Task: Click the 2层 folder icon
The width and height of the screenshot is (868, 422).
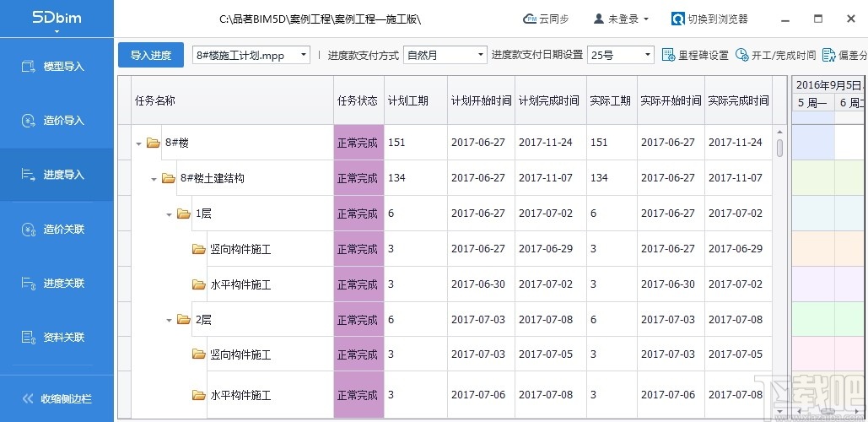Action: click(184, 320)
